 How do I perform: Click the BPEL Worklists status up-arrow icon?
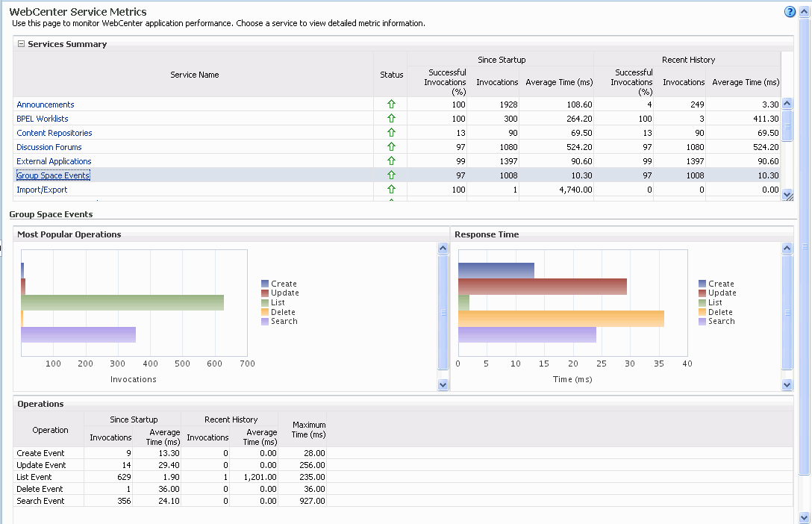(x=392, y=118)
